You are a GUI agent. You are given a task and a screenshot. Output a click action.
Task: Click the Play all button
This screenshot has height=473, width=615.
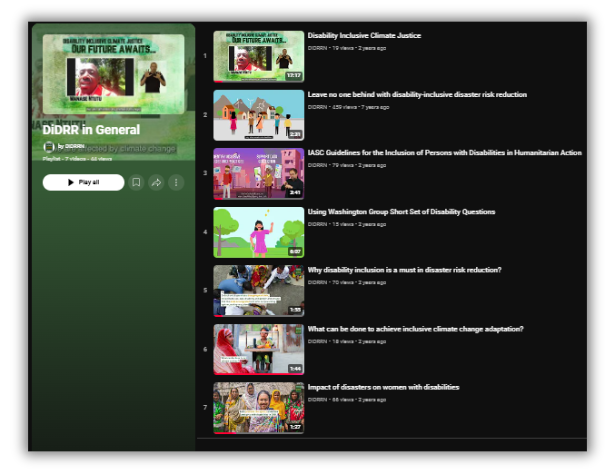click(83, 182)
